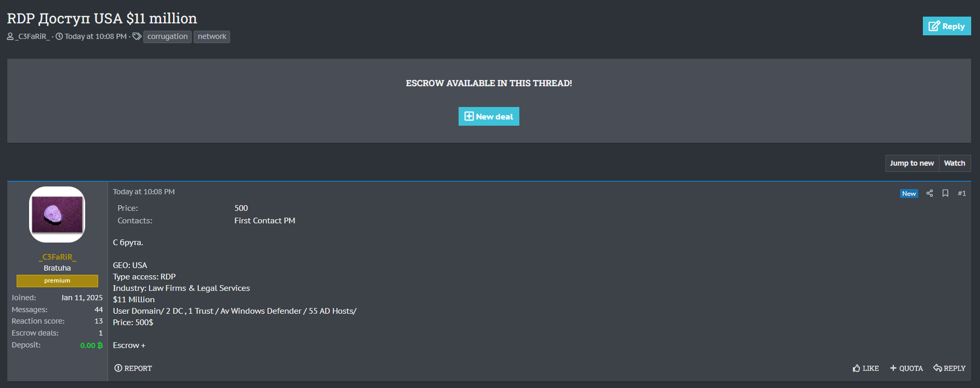
Task: Click the top-right Reply button
Action: click(x=946, y=26)
